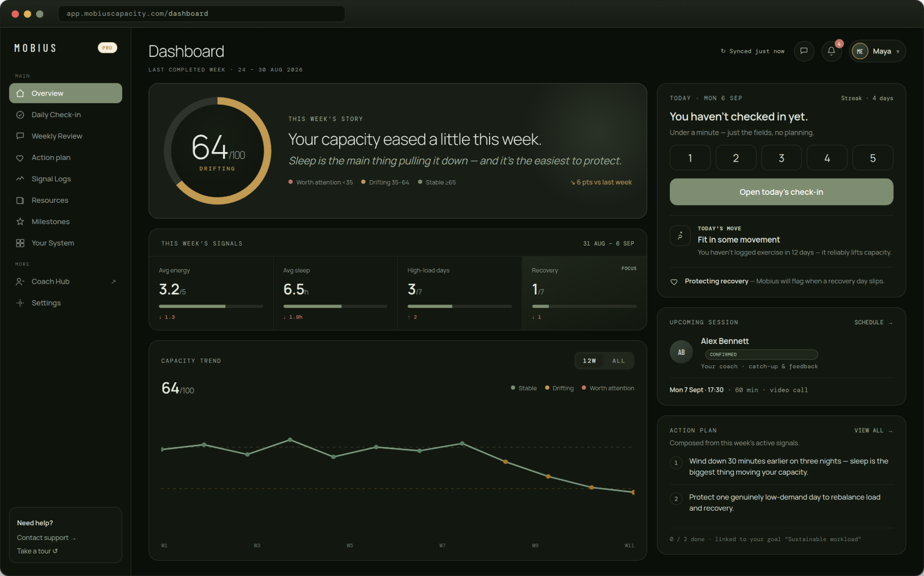Click the Contact support link

[46, 538]
